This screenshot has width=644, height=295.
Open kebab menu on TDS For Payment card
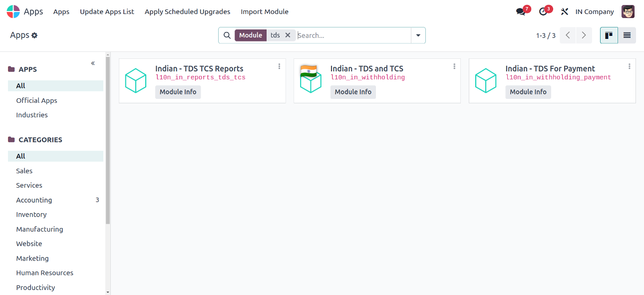629,66
